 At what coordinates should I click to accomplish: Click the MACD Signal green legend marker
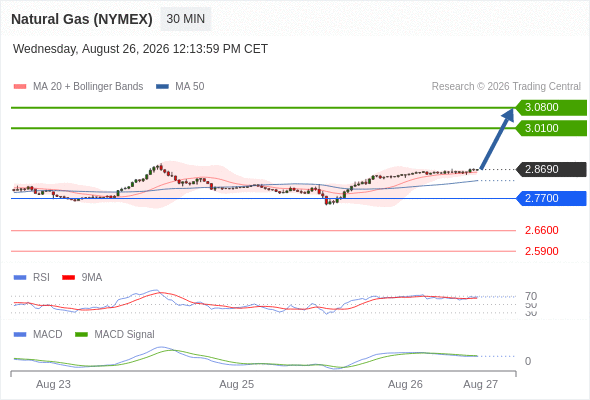tap(81, 335)
